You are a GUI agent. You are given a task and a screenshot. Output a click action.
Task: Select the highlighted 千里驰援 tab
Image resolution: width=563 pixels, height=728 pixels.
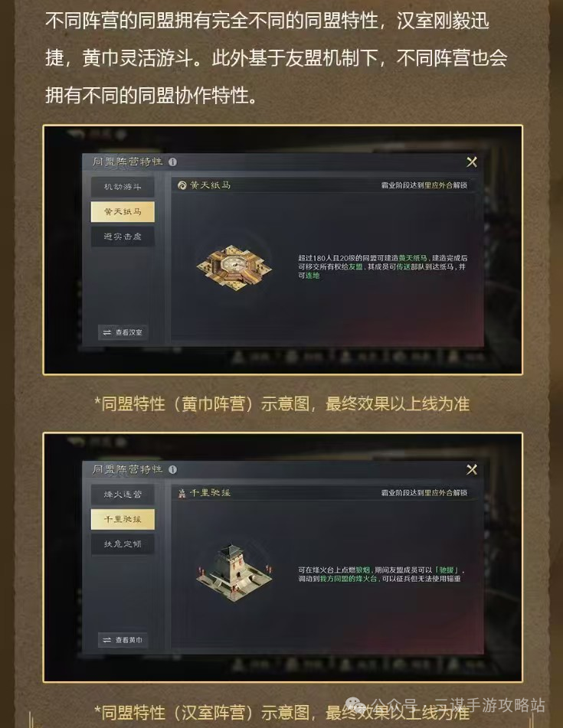[x=123, y=519]
